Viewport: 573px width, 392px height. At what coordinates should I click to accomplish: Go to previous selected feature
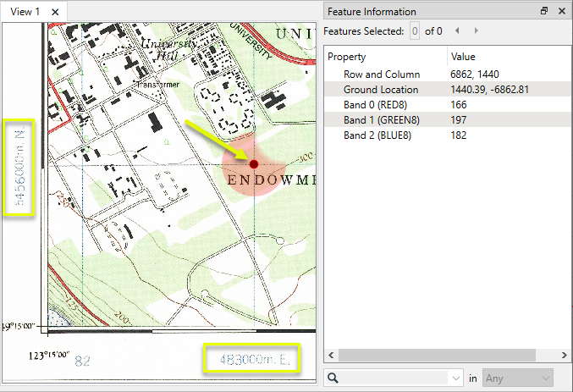458,30
